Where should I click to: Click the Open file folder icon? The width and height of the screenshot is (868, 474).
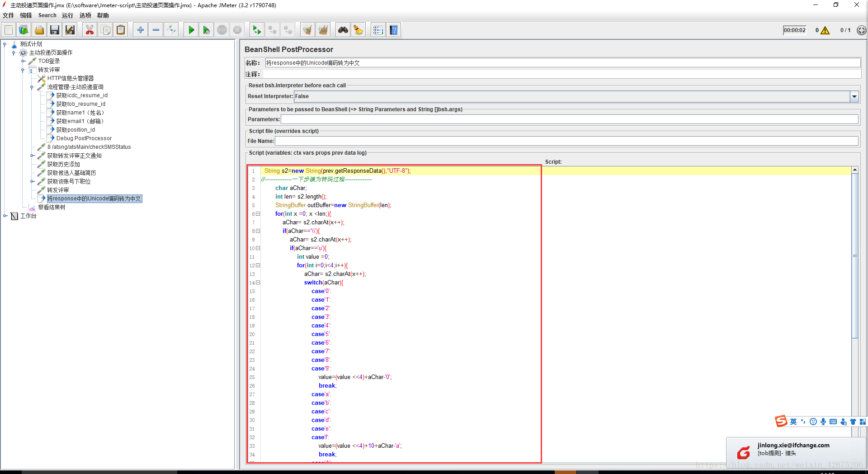pyautogui.click(x=39, y=30)
